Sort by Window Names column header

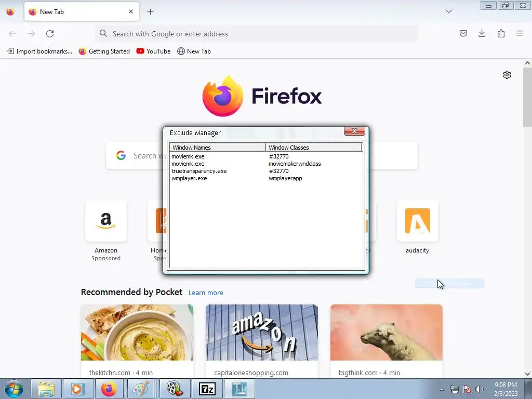[218, 147]
